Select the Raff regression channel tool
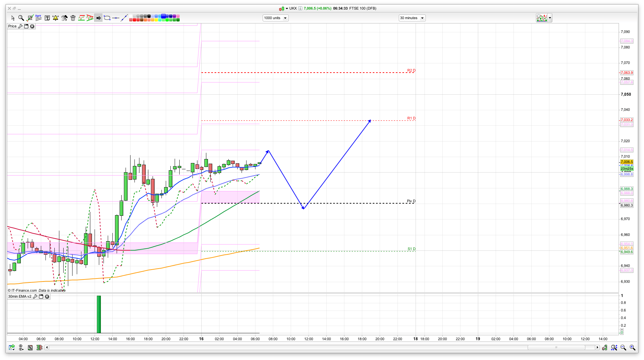 pyautogui.click(x=38, y=18)
